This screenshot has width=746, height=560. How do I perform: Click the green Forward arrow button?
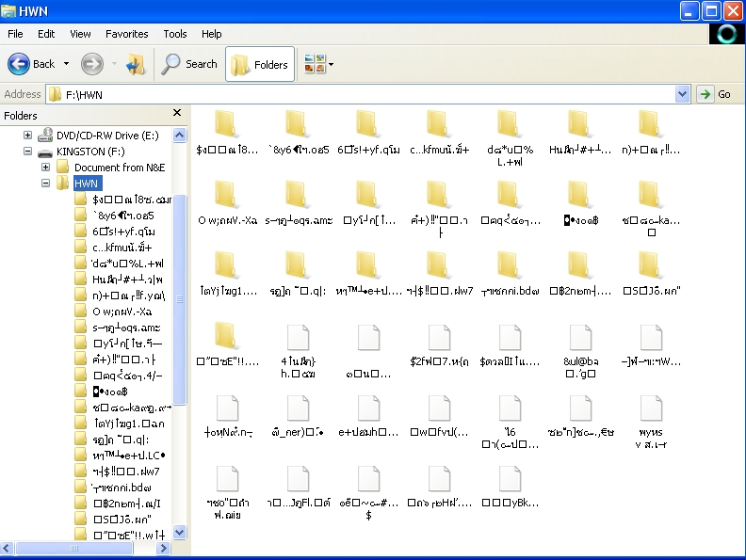pyautogui.click(x=91, y=64)
